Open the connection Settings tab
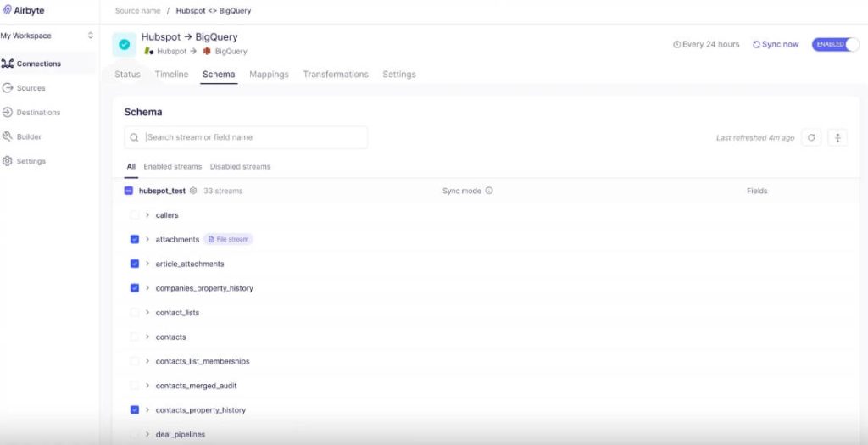The width and height of the screenshot is (868, 445). [399, 75]
